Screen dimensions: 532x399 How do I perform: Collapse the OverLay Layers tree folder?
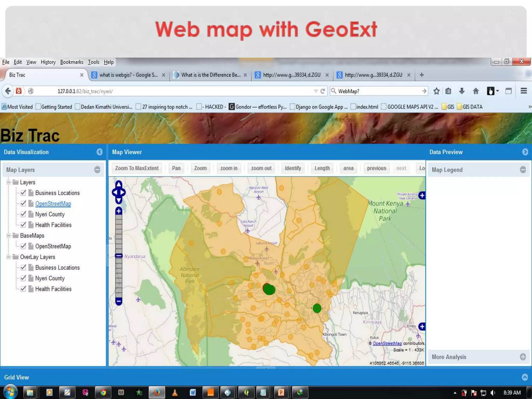(x=9, y=257)
